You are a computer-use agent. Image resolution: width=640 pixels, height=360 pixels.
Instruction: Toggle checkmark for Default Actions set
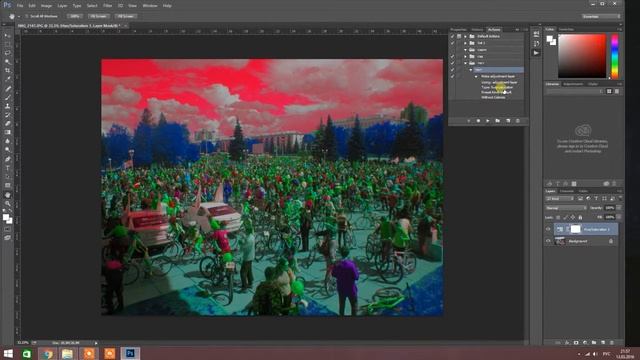coord(452,36)
